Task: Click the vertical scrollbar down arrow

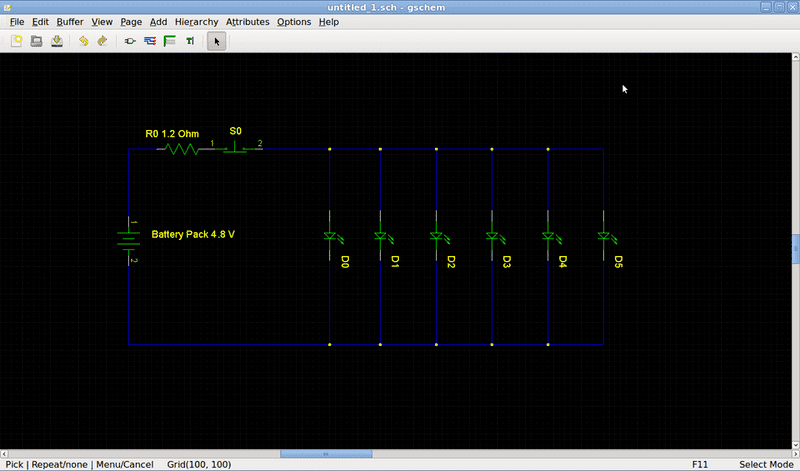Action: click(795, 445)
